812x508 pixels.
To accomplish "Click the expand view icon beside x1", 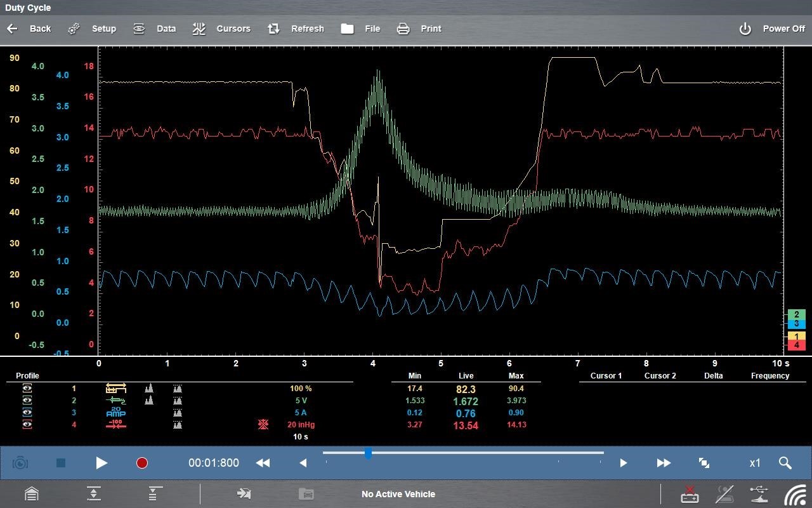I will pos(704,463).
